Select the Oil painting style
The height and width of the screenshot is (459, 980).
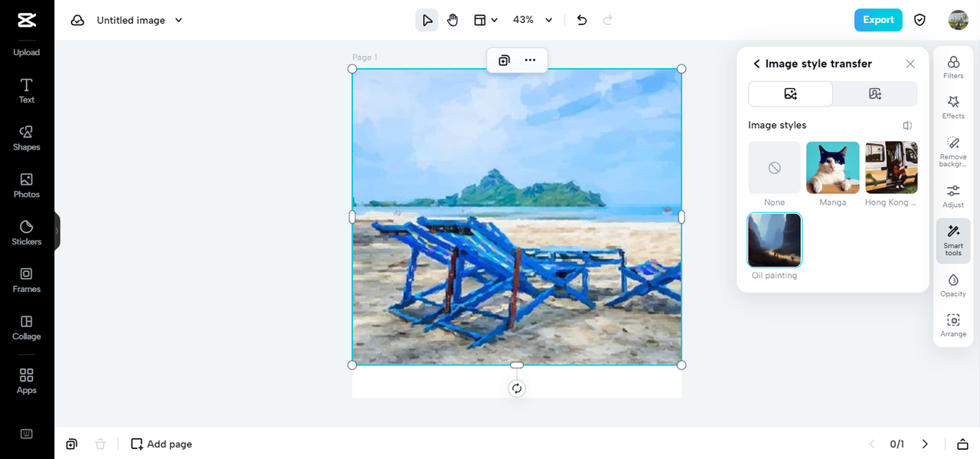point(775,240)
